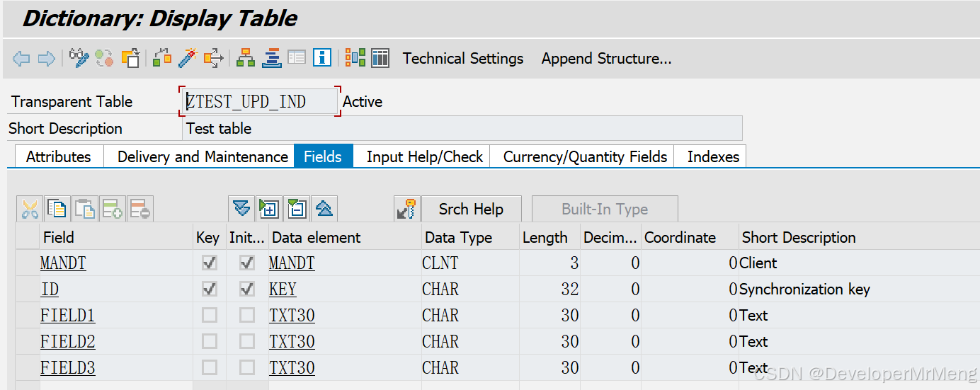The image size is (980, 390).
Task: Open Technical Settings
Action: tap(463, 58)
